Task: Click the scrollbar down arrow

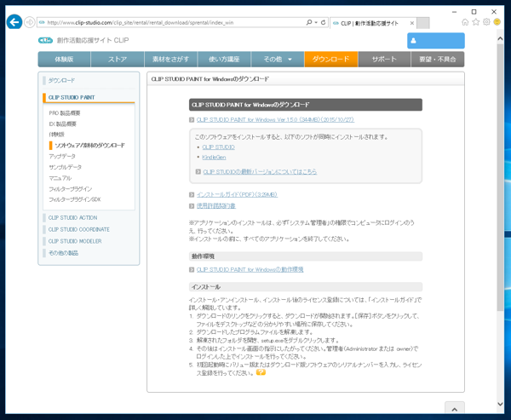Action: [x=500, y=404]
